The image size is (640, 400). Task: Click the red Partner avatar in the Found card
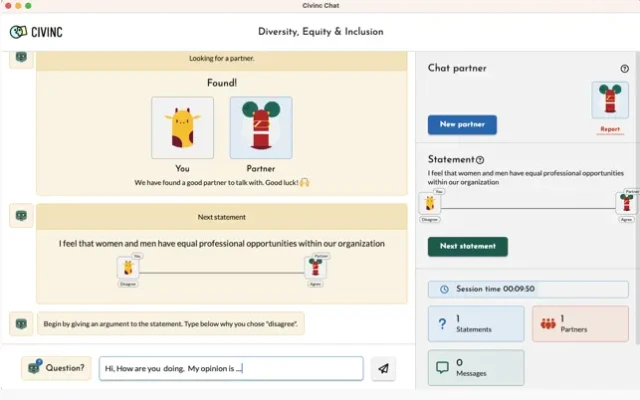pos(260,127)
